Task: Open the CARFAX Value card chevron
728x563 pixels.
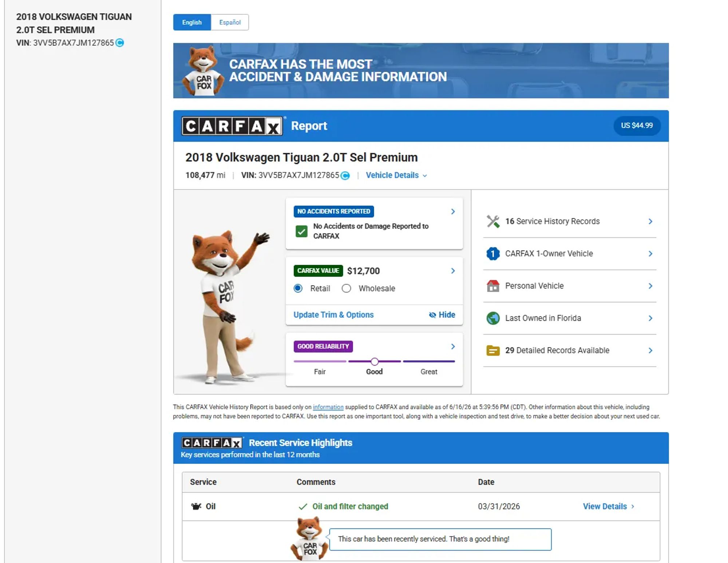Action: coord(453,271)
